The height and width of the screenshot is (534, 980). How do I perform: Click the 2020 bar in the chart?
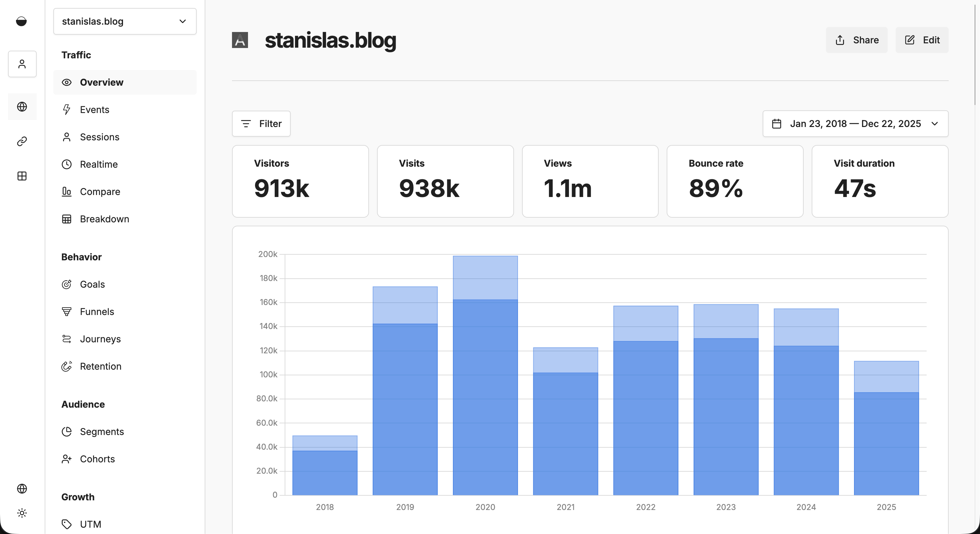485,380
